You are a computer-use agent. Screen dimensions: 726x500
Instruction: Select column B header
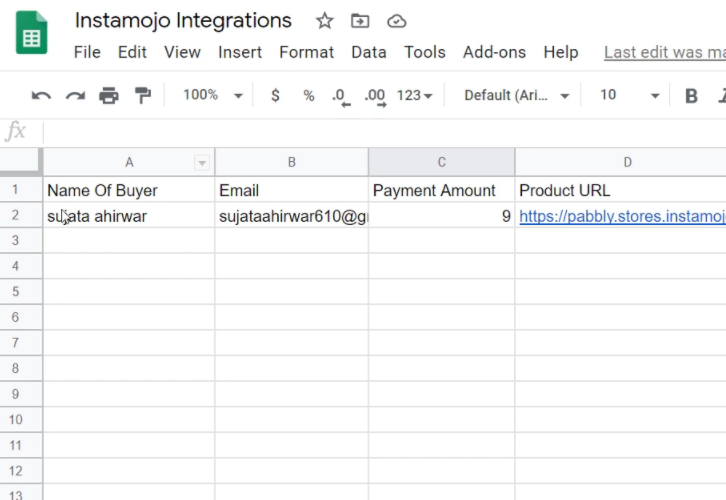pyautogui.click(x=292, y=162)
